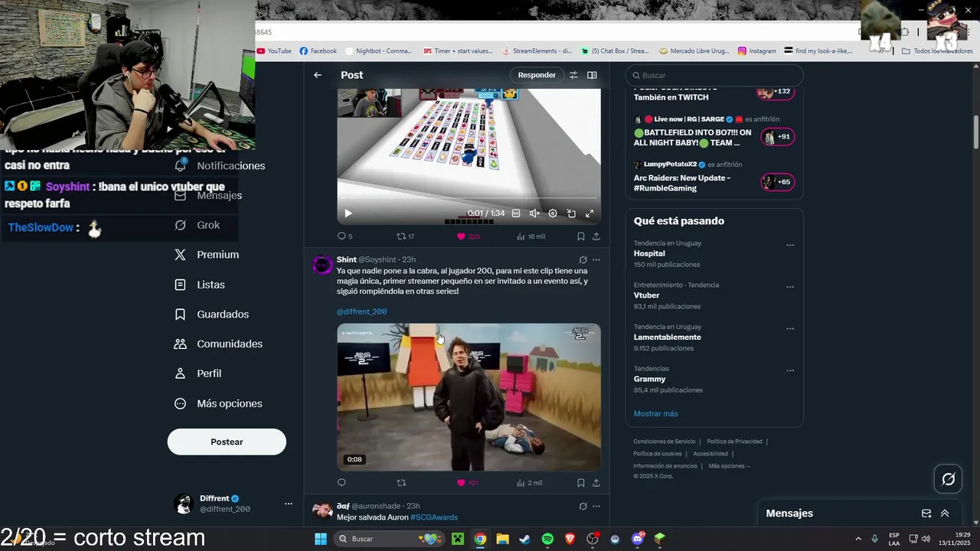Open Comunidades in the sidebar

coord(218,344)
